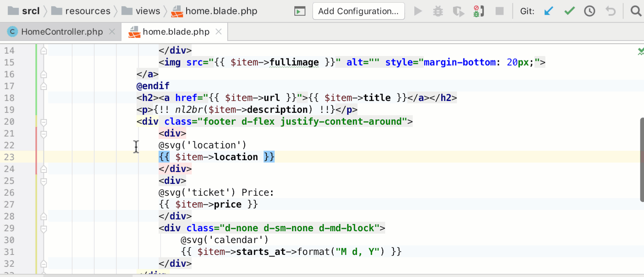This screenshot has height=277, width=644.
Task: Collapse the div fold at line 21
Action: [x=44, y=134]
